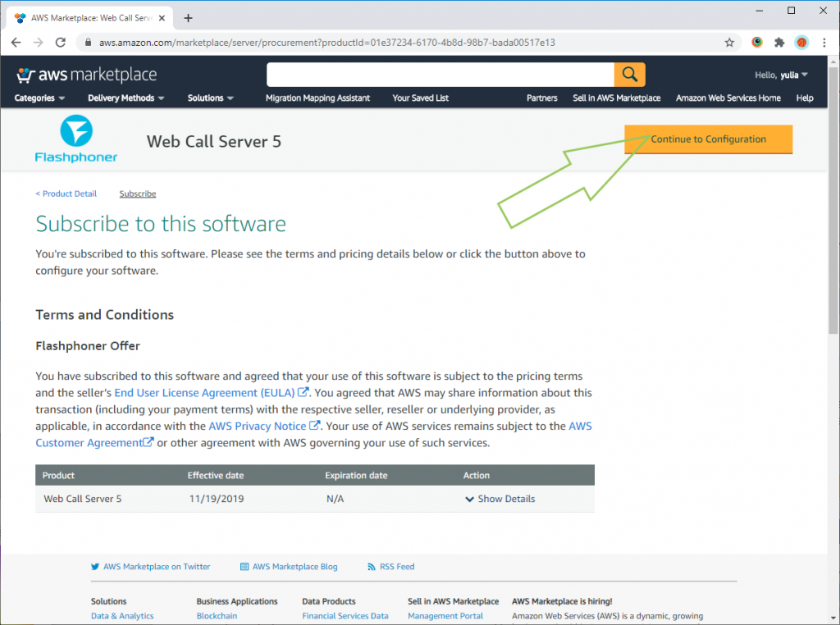Expand Show Details for Web Call Server 5
The height and width of the screenshot is (625, 840).
pos(500,499)
